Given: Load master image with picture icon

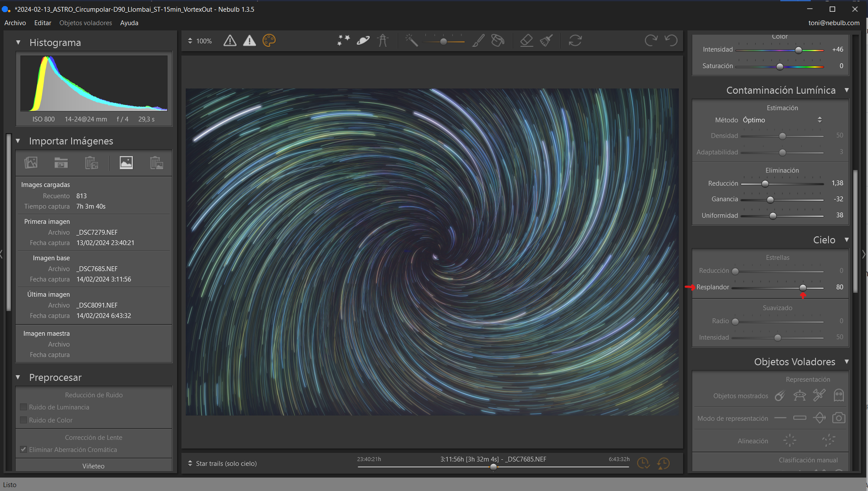Looking at the screenshot, I should [126, 163].
